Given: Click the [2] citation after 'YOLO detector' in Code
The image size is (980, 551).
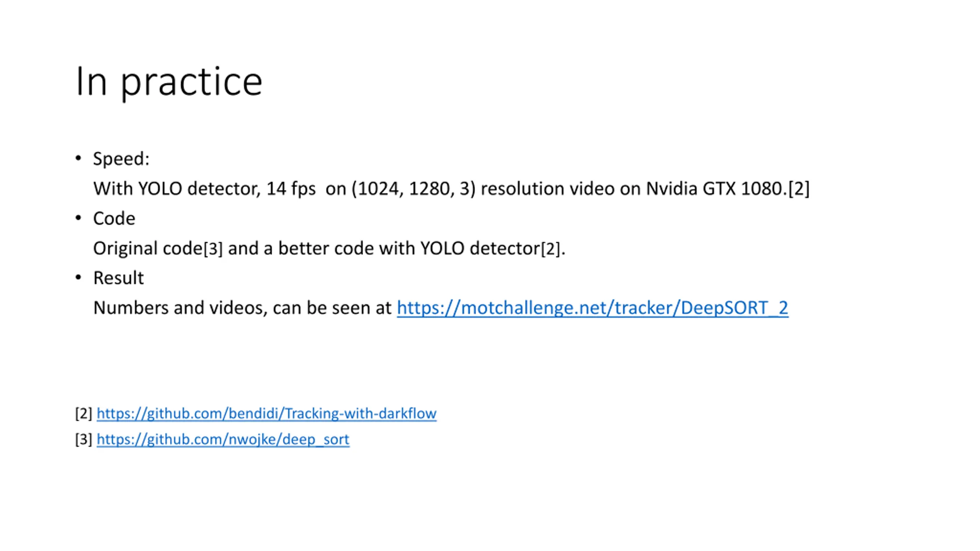Looking at the screenshot, I should pyautogui.click(x=550, y=249).
